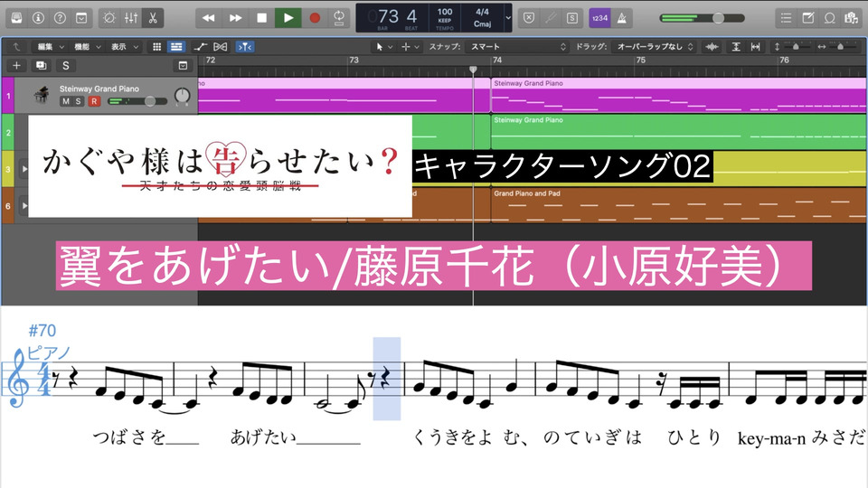Screen dimensions: 868x488
Task: Toggle vertical auto zoom icon
Action: (736, 47)
